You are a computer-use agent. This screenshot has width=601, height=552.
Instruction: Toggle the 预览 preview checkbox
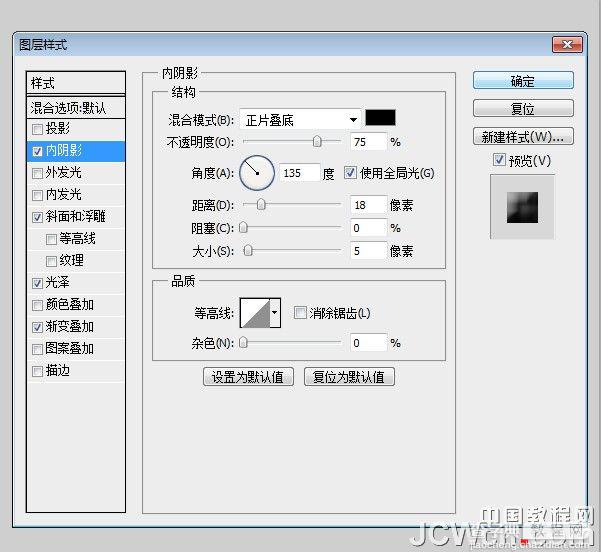(499, 159)
